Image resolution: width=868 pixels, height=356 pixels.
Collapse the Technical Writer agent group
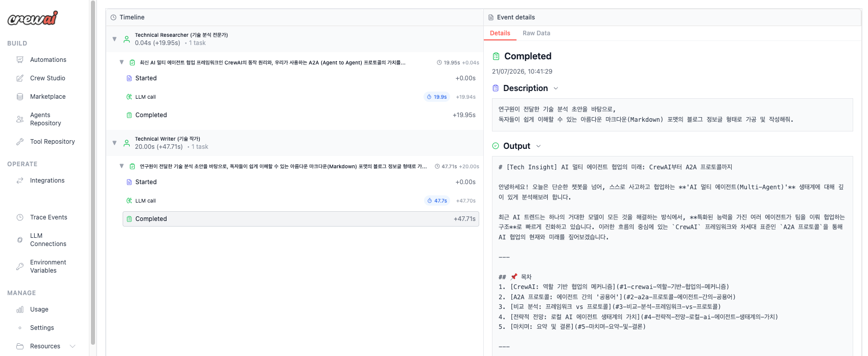click(x=114, y=143)
